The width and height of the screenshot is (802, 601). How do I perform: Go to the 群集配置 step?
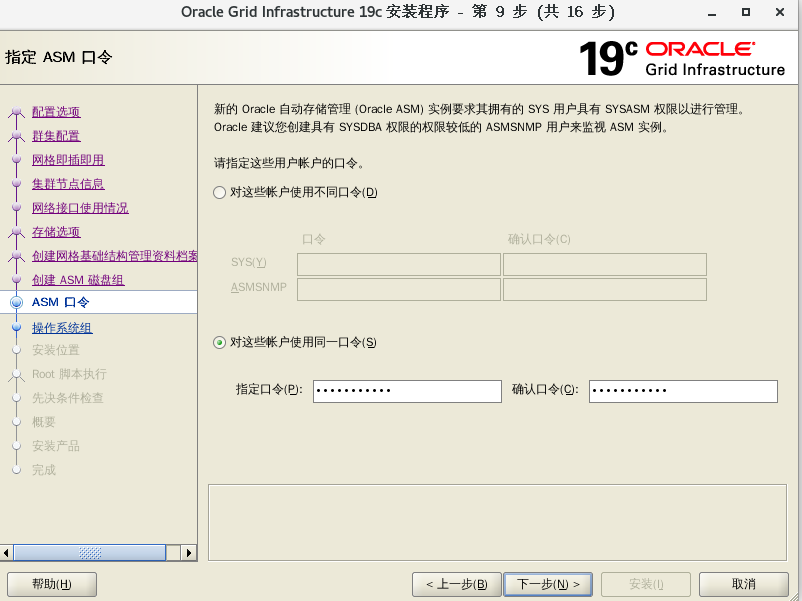(x=56, y=136)
